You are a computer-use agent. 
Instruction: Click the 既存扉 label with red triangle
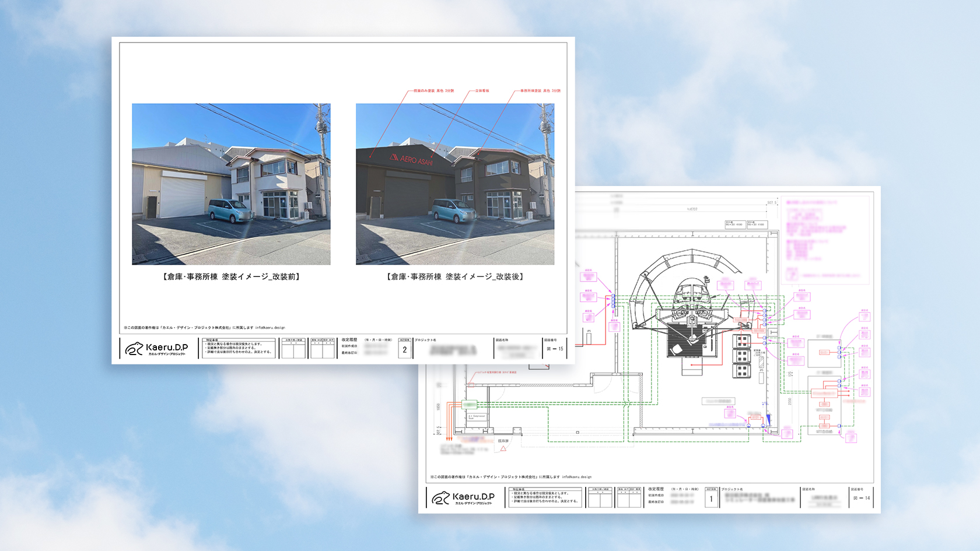[x=503, y=444]
